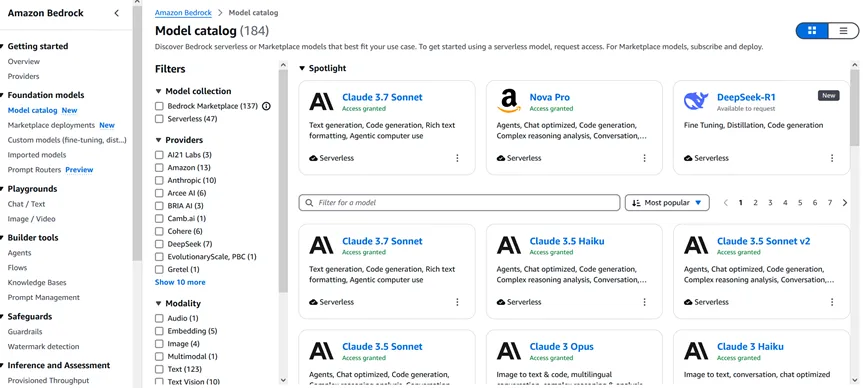Open kebab menu on DeepSeek-R1 card
Screen dimensions: 863x388
[x=832, y=159]
